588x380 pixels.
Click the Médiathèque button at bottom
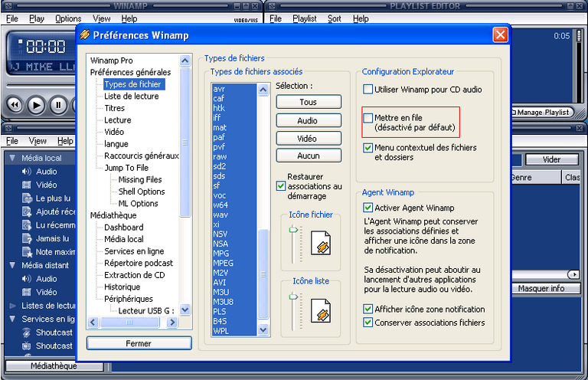[x=54, y=365]
